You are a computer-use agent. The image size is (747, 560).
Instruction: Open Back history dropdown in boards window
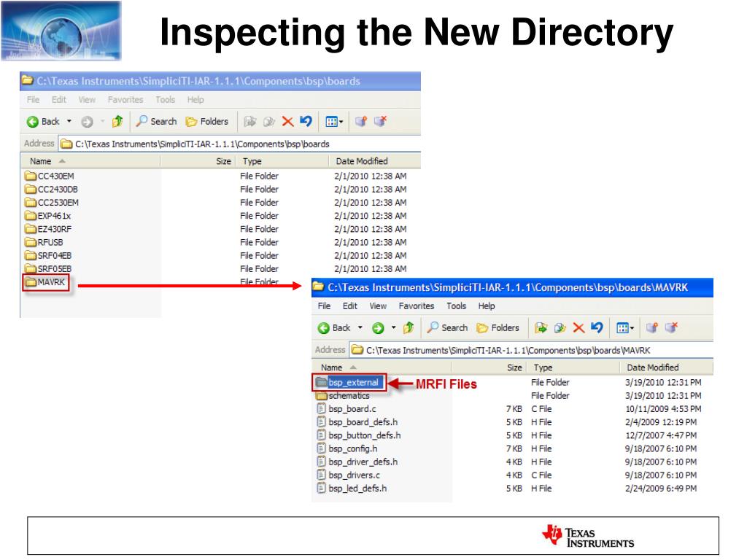pos(69,122)
